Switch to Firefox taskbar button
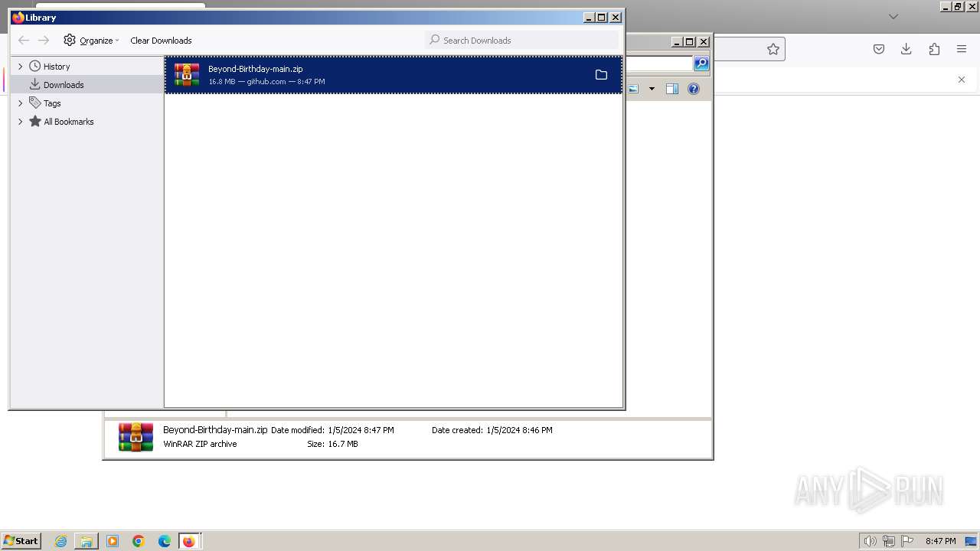Image resolution: width=980 pixels, height=551 pixels. [189, 541]
